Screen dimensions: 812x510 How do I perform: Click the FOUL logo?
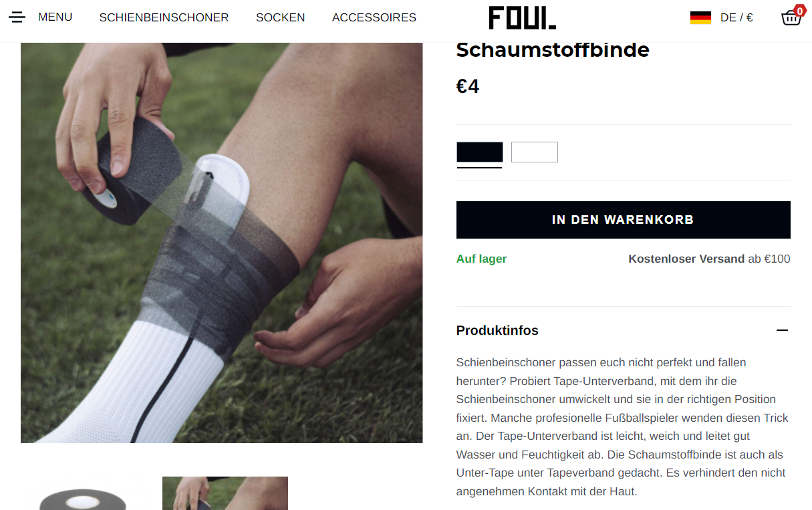point(522,17)
